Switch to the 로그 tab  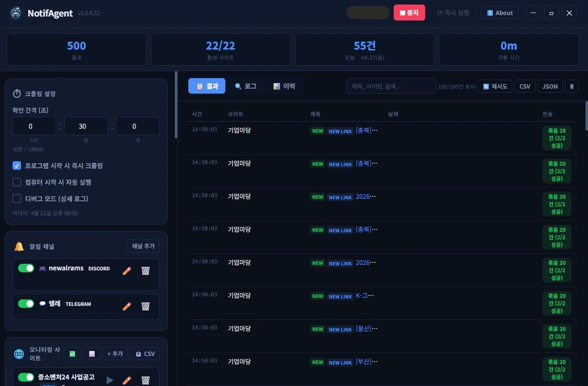245,86
